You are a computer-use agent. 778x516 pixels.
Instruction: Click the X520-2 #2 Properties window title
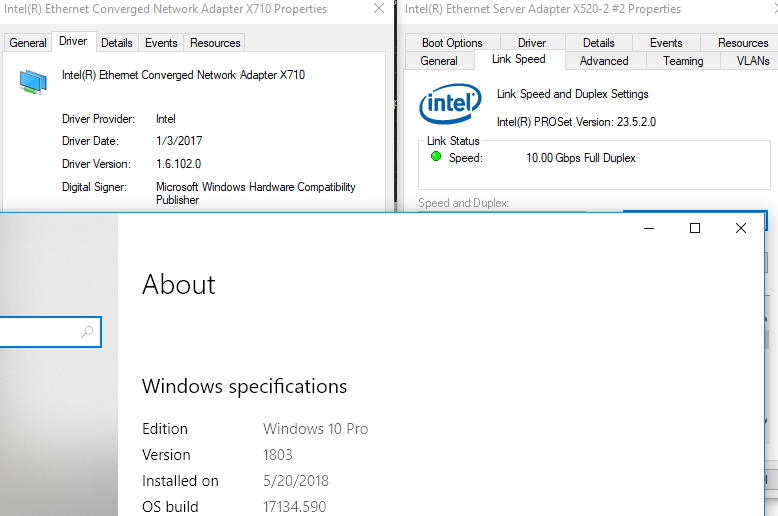[x=543, y=9]
